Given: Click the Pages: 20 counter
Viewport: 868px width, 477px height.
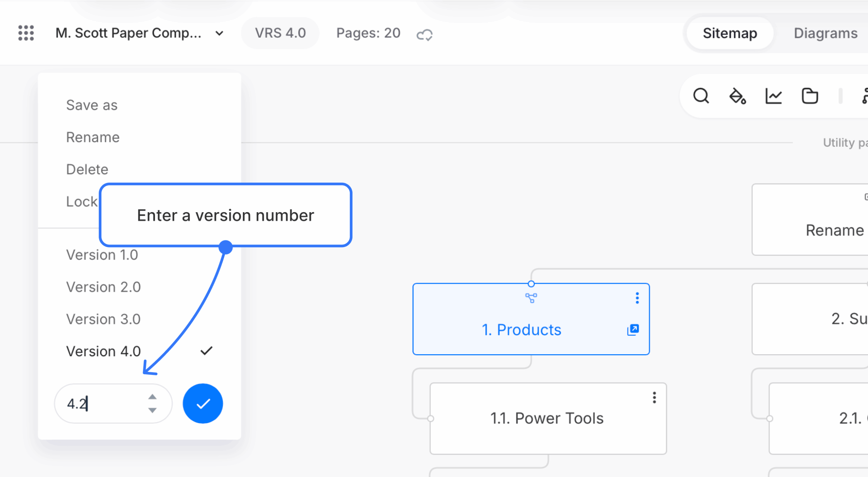Looking at the screenshot, I should pos(368,33).
